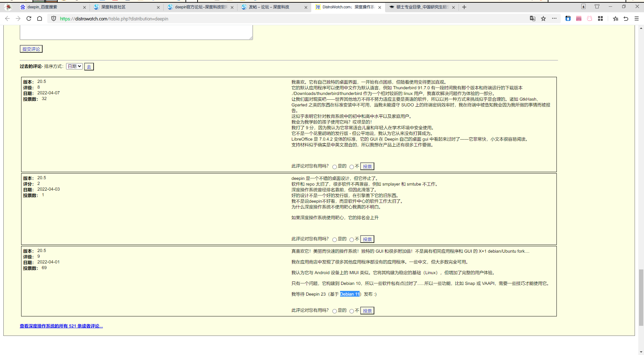Viewport: 644px width, 355px height.
Task: Open the link showing all 521 reader reviews
Action: pyautogui.click(x=61, y=326)
